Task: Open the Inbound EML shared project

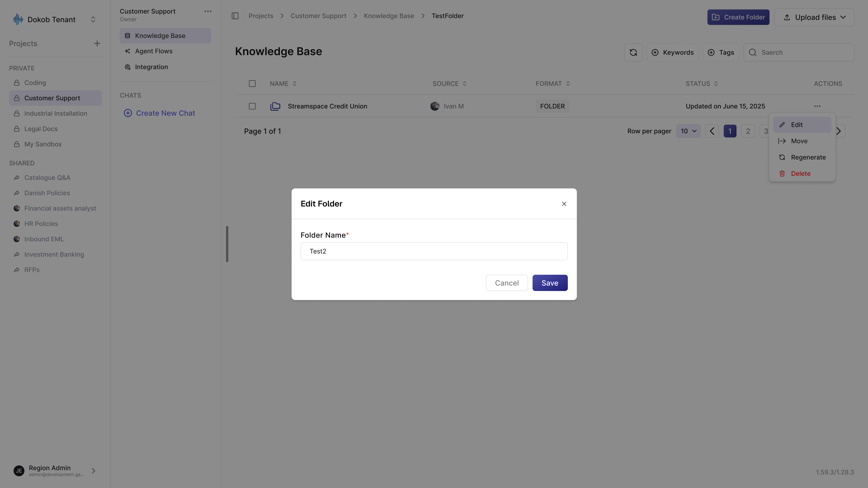Action: tap(55, 239)
